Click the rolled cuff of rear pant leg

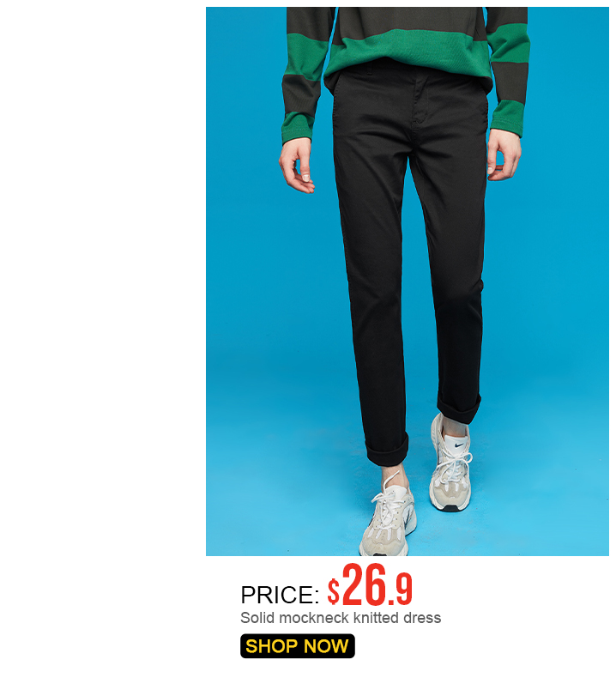(x=459, y=407)
